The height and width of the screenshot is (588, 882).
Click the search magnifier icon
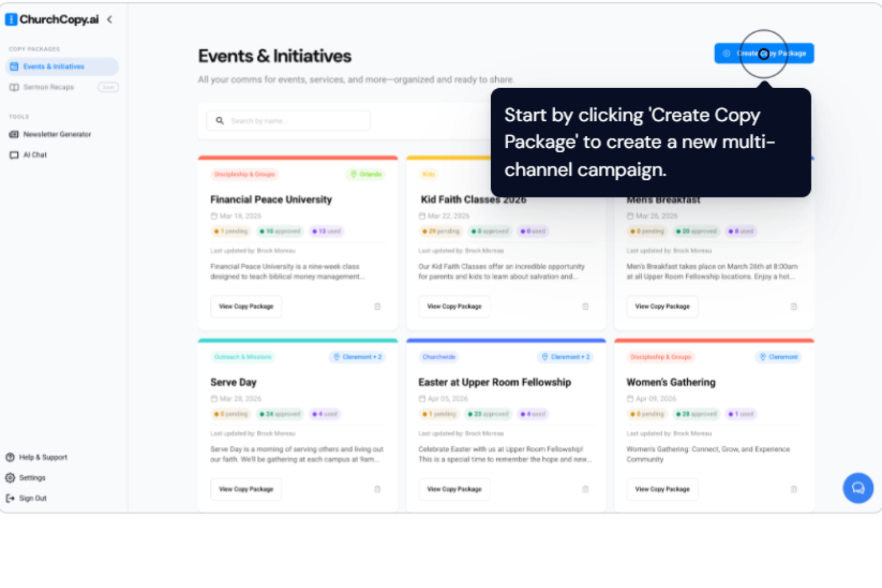click(x=220, y=120)
